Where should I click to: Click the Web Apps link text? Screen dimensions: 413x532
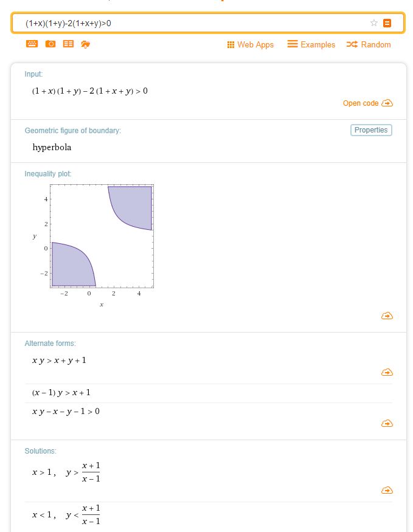[255, 45]
